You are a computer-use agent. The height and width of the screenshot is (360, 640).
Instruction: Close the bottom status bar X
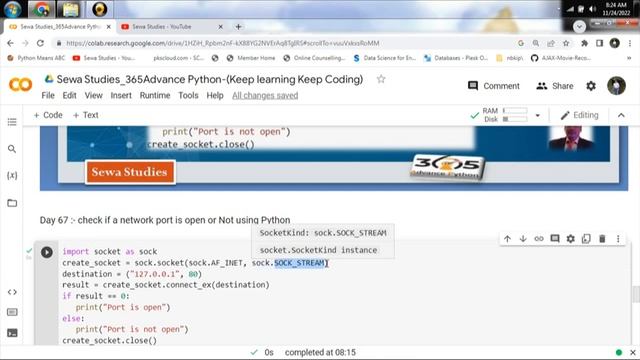(x=633, y=352)
